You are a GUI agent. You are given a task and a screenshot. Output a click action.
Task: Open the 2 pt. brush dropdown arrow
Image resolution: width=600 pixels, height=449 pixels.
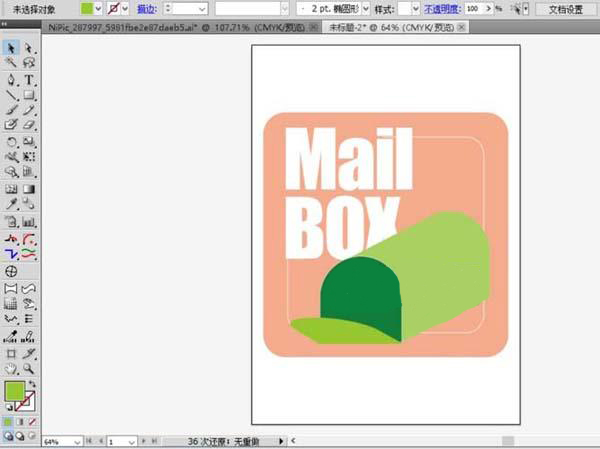(366, 8)
